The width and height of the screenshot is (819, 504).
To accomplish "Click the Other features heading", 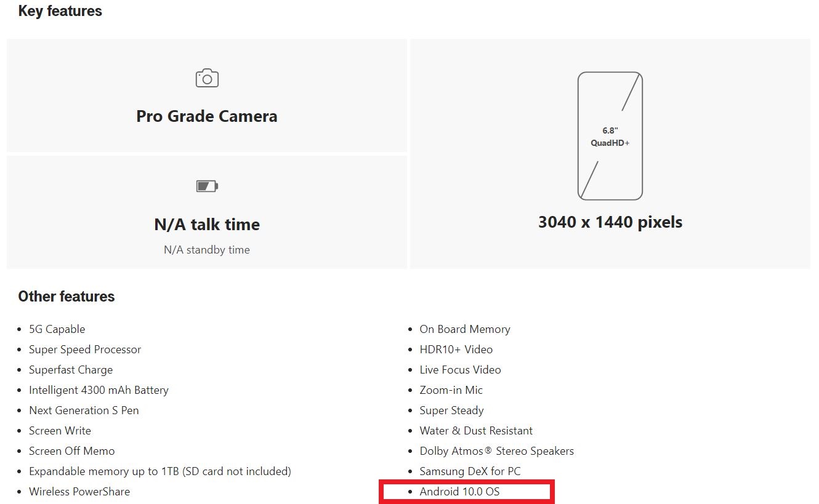I will tap(67, 297).
